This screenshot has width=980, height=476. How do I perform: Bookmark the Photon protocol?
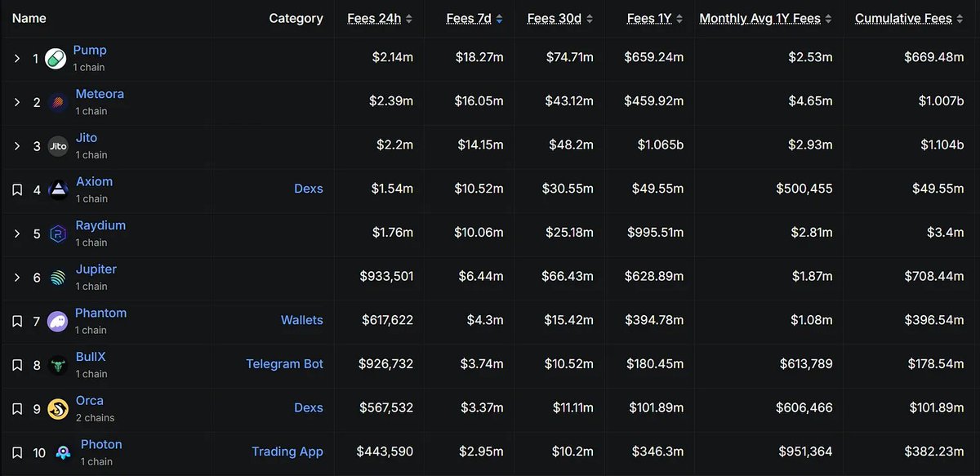click(x=17, y=453)
